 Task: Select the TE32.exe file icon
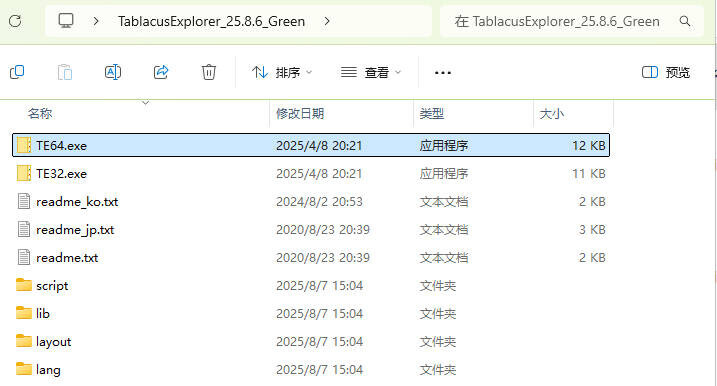24,173
